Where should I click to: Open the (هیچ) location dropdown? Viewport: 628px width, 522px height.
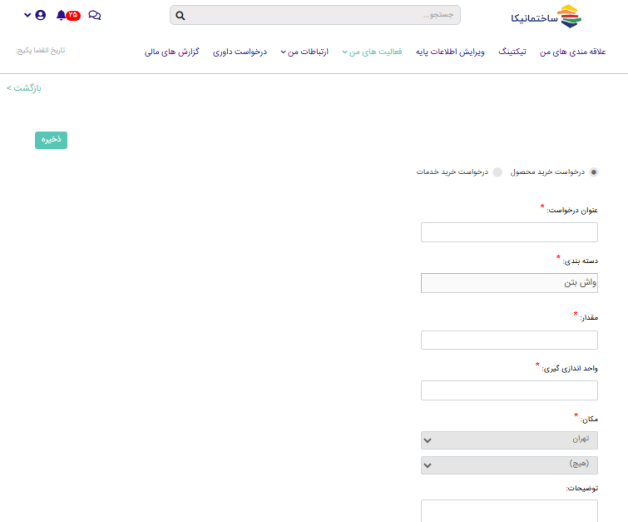[509, 465]
